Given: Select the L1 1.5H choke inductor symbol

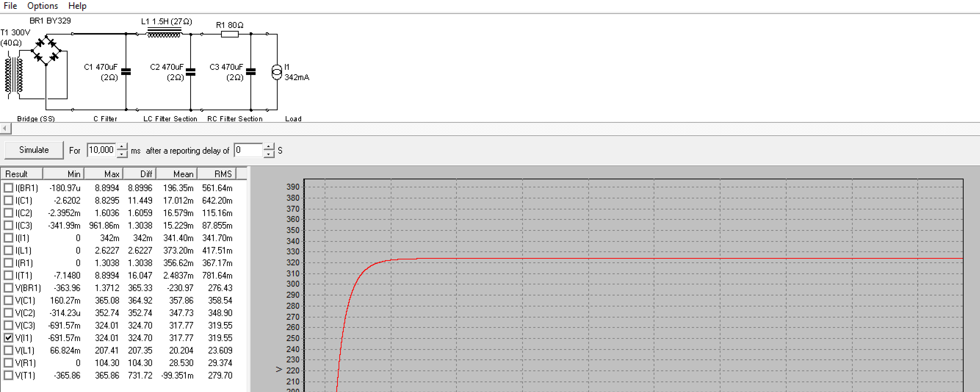Looking at the screenshot, I should click(164, 33).
